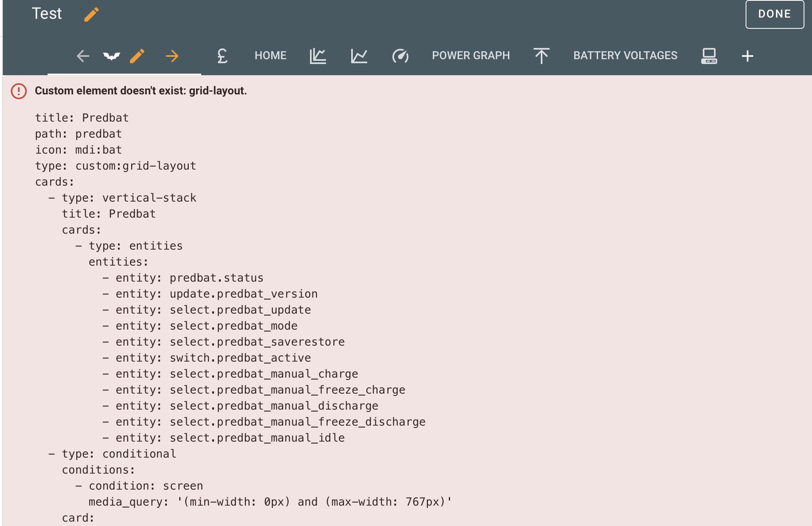Edit the Predbat view with the orange pencil
Image resolution: width=812 pixels, height=526 pixels.
[137, 56]
